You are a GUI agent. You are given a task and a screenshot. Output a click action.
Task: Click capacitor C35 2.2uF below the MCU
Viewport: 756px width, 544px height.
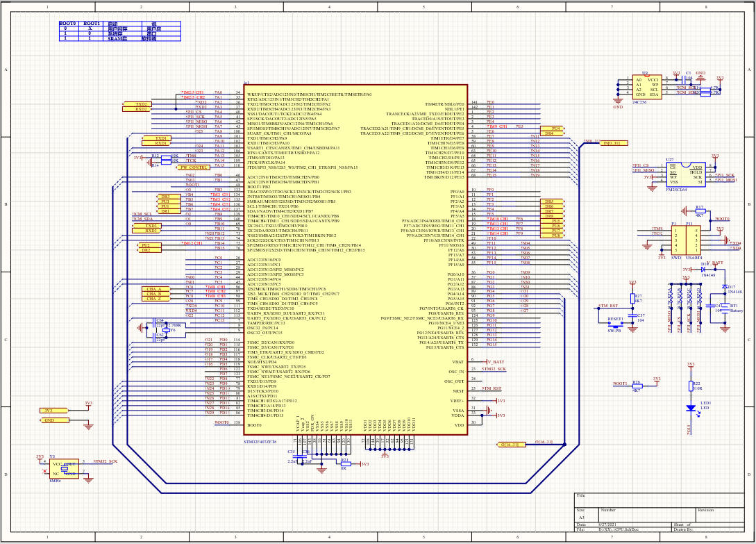pyautogui.click(x=299, y=456)
